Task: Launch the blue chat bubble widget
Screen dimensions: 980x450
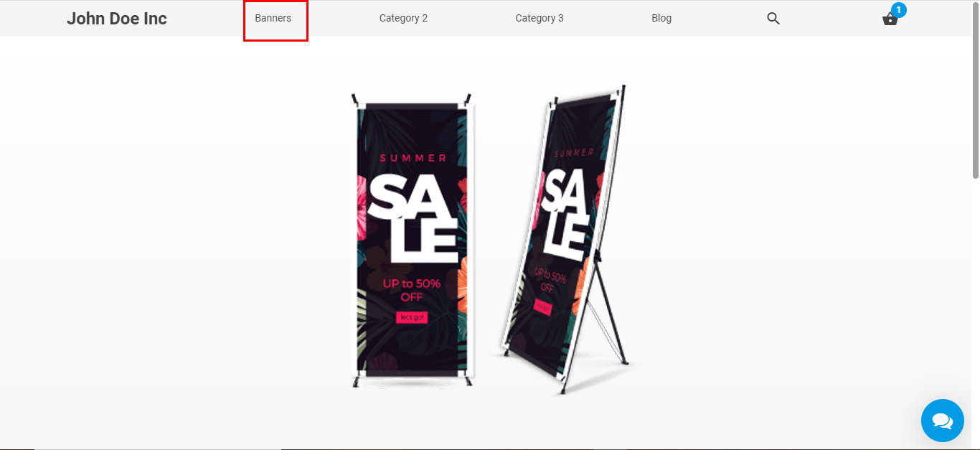Action: pyautogui.click(x=942, y=421)
